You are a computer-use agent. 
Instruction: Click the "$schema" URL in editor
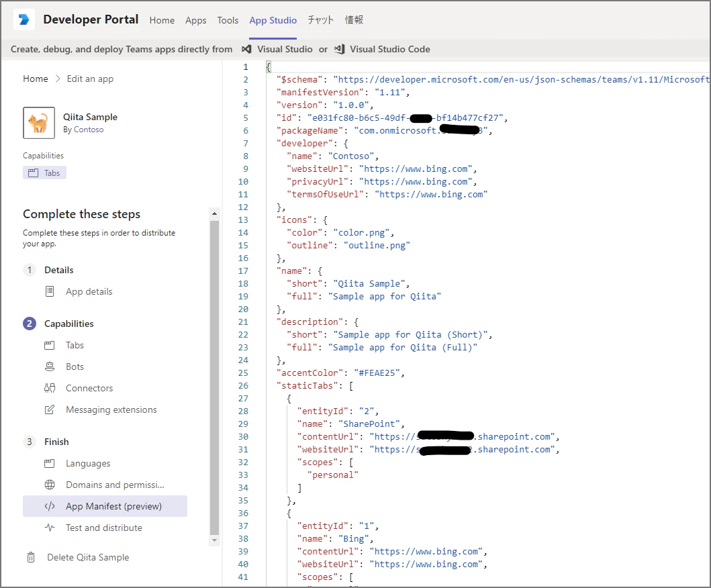tap(522, 79)
